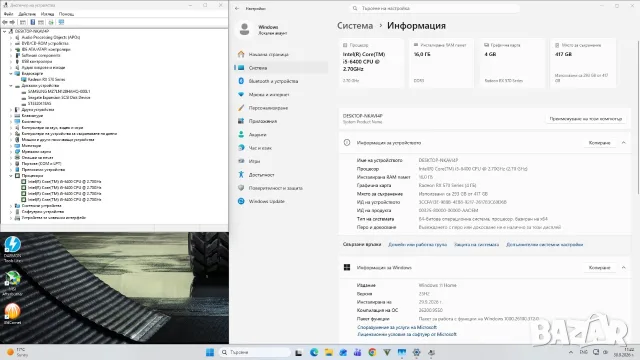Open Домейн или работна група link
The height and width of the screenshot is (360, 640).
click(417, 244)
